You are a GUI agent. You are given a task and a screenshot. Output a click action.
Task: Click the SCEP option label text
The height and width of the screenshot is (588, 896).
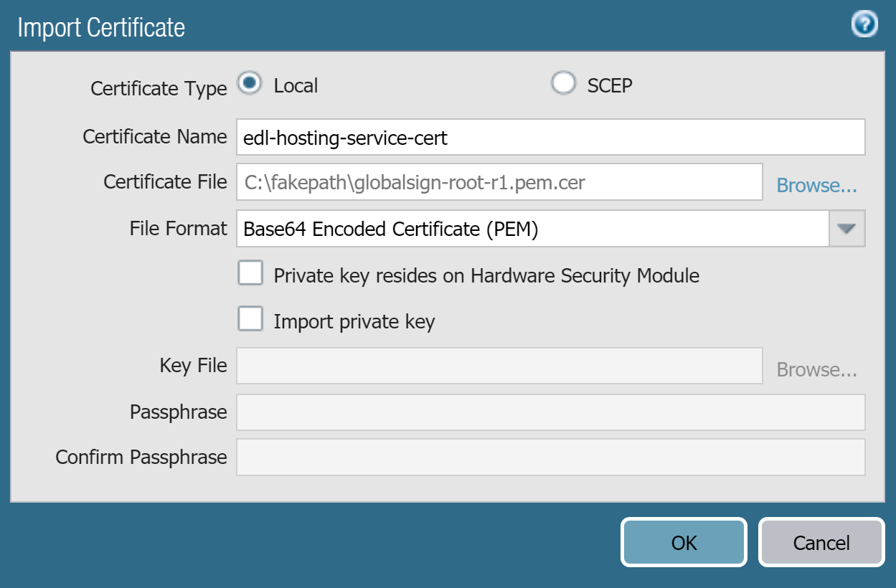[x=610, y=86]
